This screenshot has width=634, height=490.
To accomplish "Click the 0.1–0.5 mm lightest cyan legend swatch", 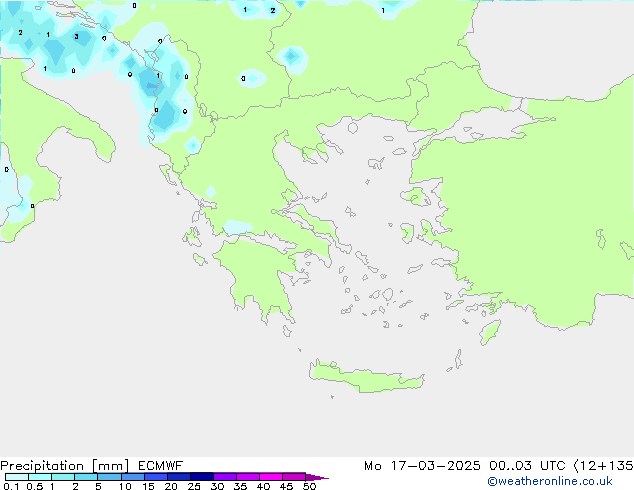I will click(17, 477).
